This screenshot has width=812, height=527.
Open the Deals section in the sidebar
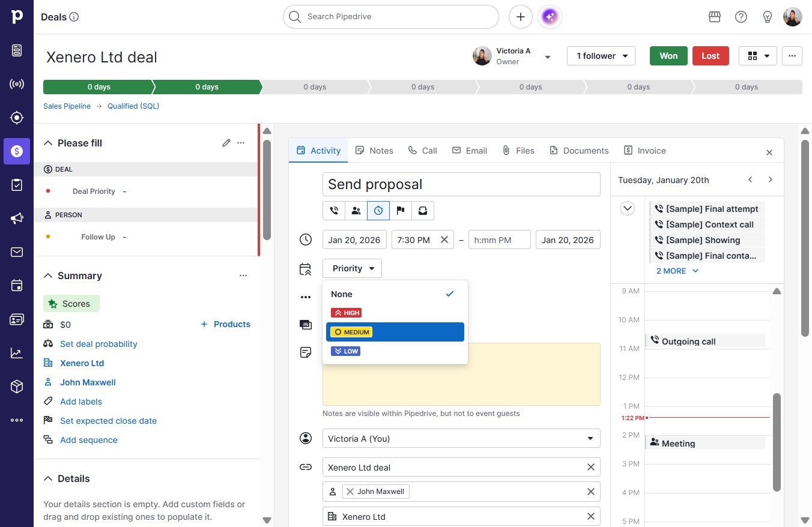click(x=17, y=151)
